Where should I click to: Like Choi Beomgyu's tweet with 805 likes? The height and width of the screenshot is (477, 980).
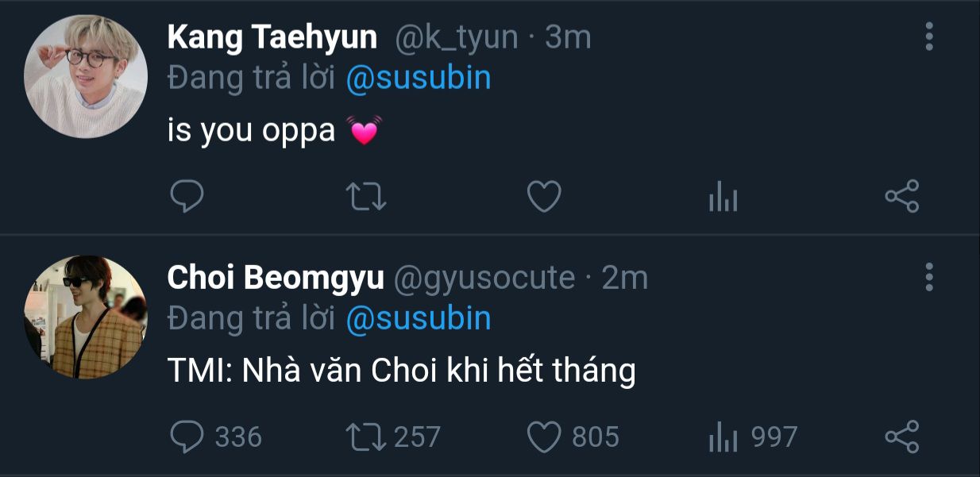[573, 437]
